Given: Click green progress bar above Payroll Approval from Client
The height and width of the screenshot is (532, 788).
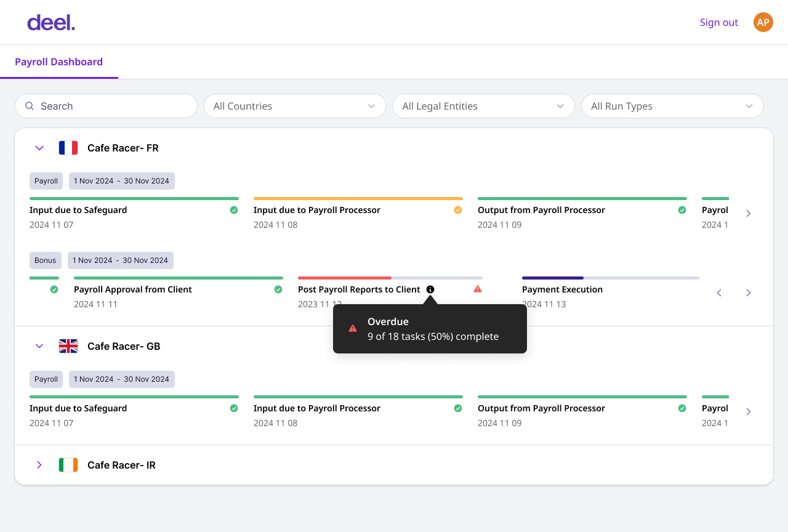Looking at the screenshot, I should pyautogui.click(x=179, y=278).
